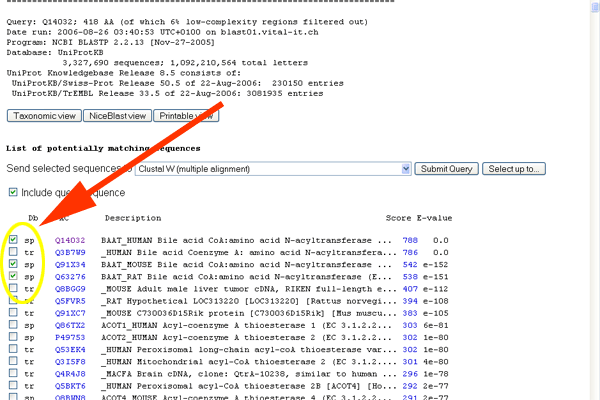Select the Q8BGG9 sequence checkbox

(x=13, y=287)
